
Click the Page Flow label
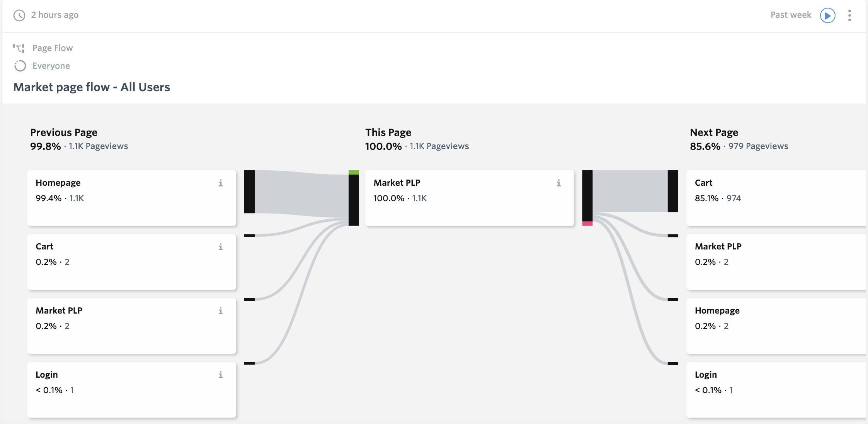53,48
